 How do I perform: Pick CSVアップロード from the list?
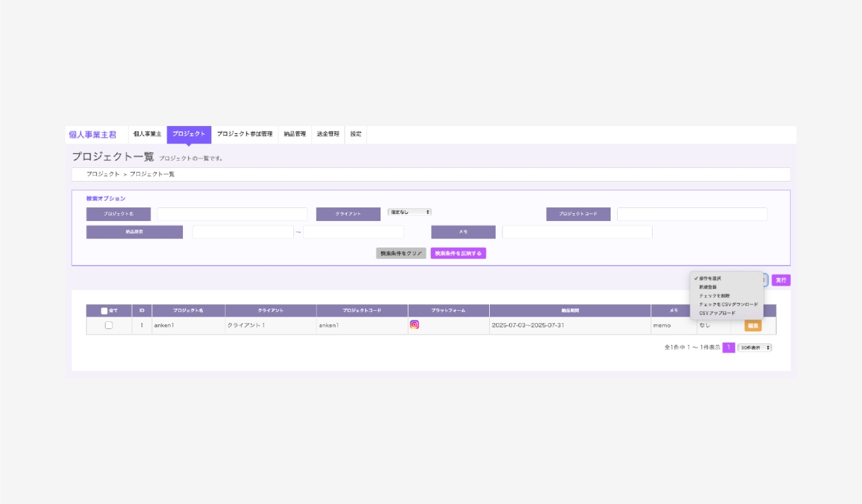[717, 313]
